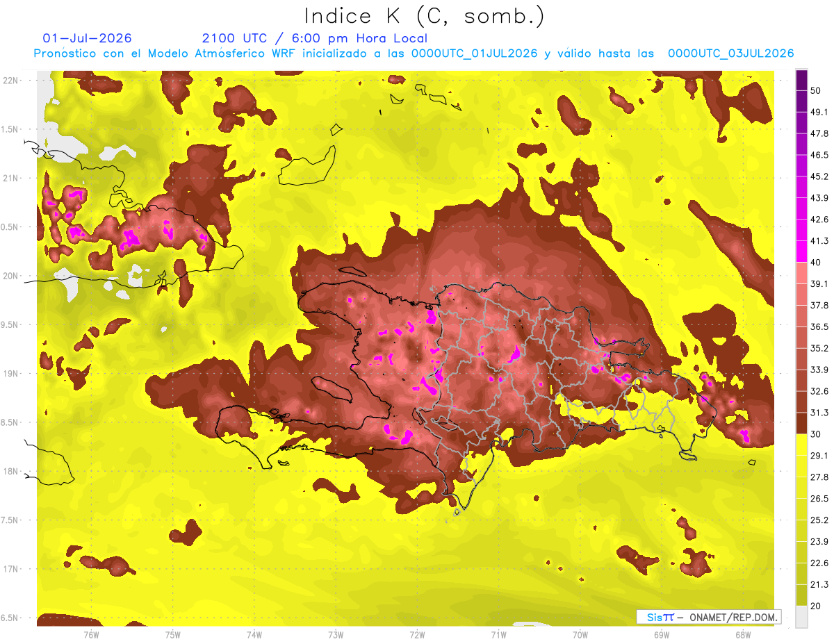Viewport: 834px width, 644px height.
Task: Click the "71W" longitude label
Action: [498, 635]
